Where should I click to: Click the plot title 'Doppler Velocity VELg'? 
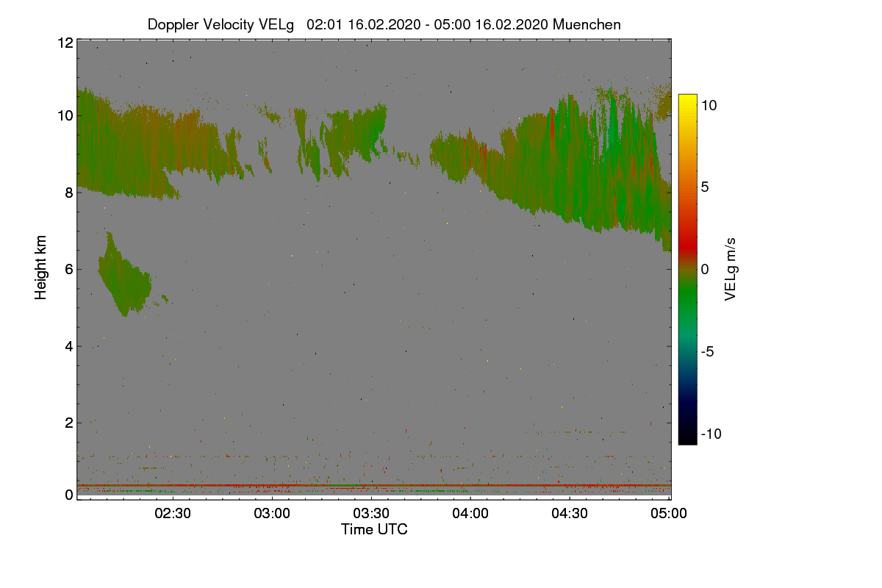tap(221, 24)
